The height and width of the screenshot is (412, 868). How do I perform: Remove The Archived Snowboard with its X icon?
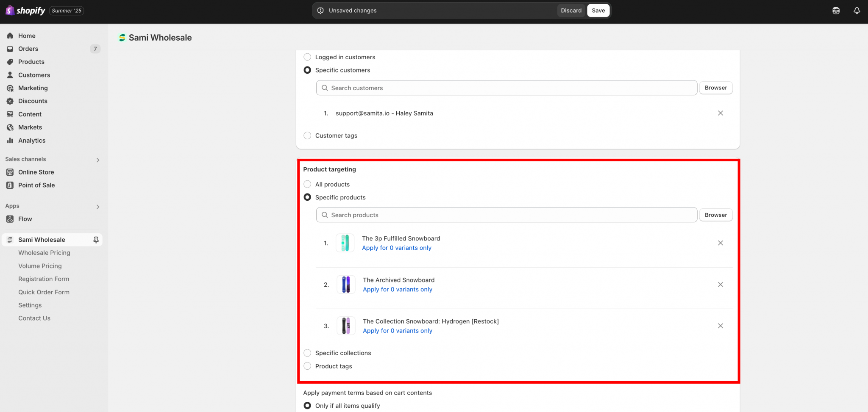(720, 285)
